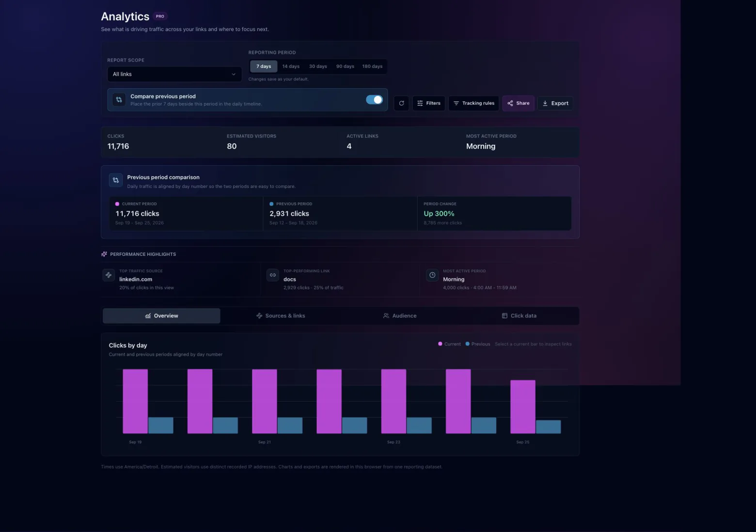The image size is (756, 532).
Task: Click the docs top-performing link
Action: coord(290,279)
